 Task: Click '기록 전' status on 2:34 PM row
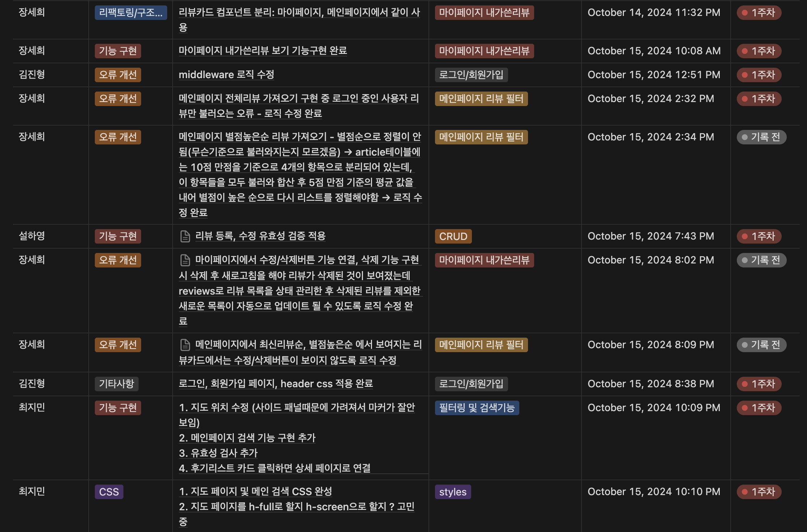point(761,137)
